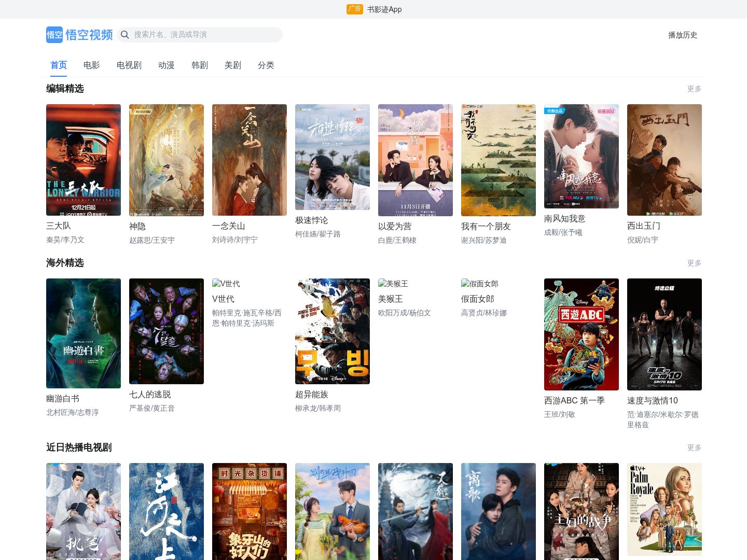Click 更多 next to 近日热播电视剧
Viewport: 747px width, 560px height.
694,447
